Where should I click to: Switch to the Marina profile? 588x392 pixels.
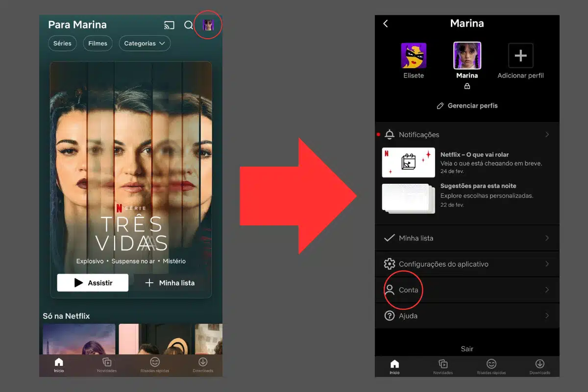467,55
